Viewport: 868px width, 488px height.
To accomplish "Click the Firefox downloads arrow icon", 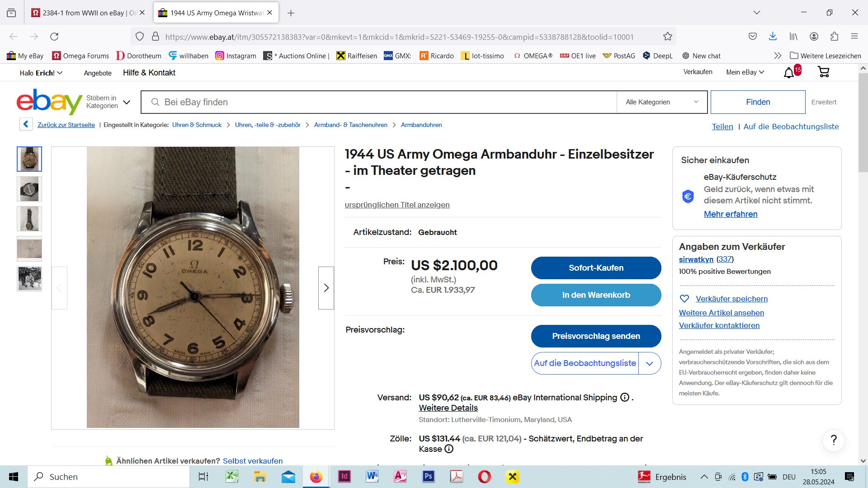I will pyautogui.click(x=773, y=37).
